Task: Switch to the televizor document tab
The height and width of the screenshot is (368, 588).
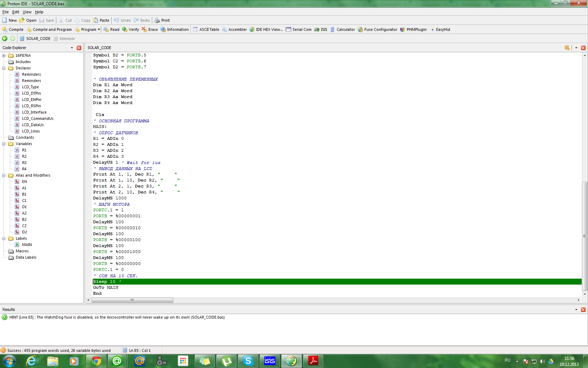Action: [x=64, y=39]
